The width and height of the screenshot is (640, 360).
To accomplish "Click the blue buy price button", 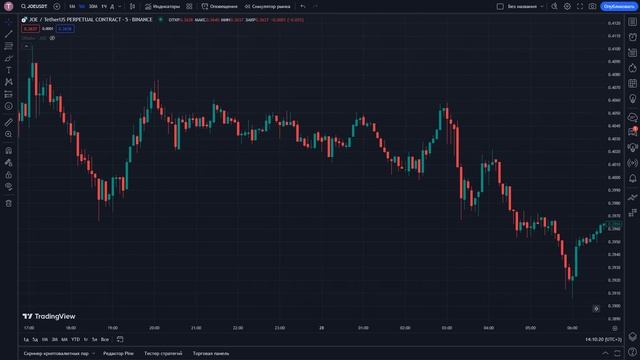I will (65, 29).
